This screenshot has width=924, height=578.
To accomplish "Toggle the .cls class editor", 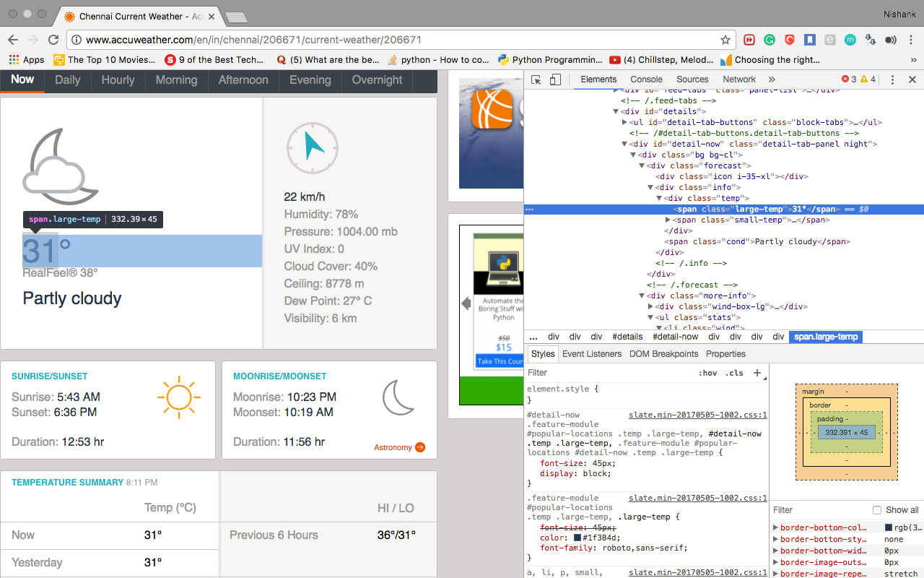I will coord(734,373).
